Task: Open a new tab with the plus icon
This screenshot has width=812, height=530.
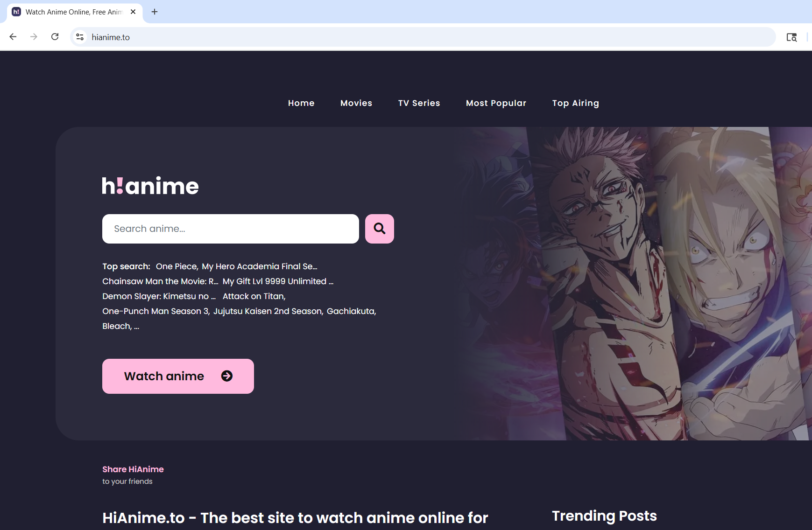Action: pos(155,12)
